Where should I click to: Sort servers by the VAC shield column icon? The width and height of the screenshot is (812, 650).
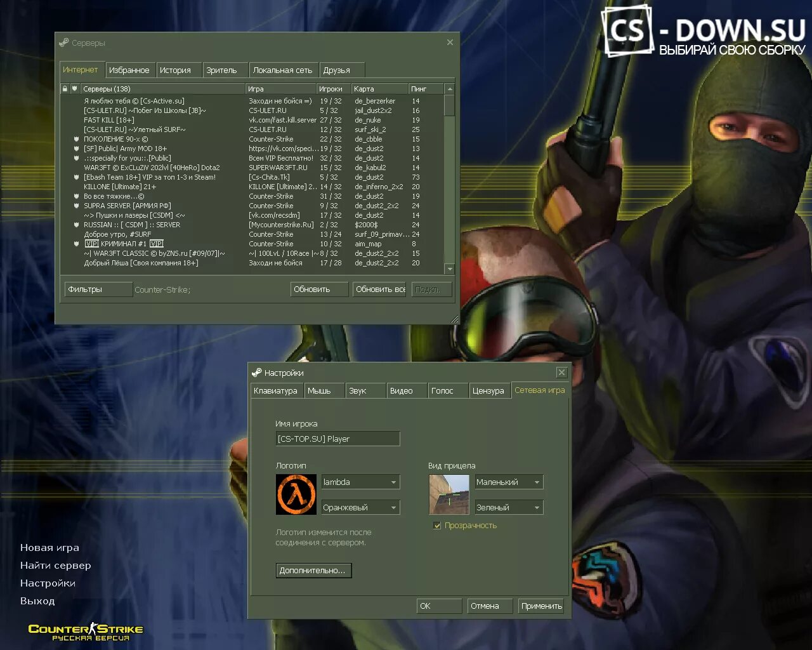coord(74,89)
